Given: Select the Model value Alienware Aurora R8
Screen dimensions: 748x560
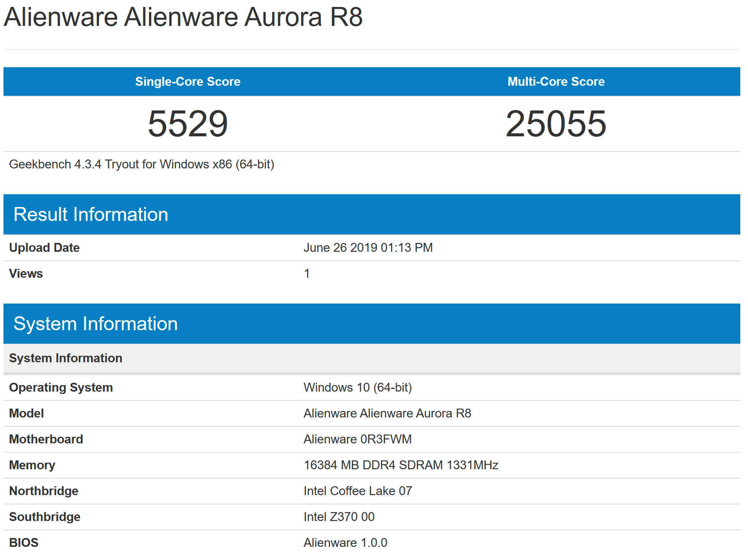Looking at the screenshot, I should (388, 413).
